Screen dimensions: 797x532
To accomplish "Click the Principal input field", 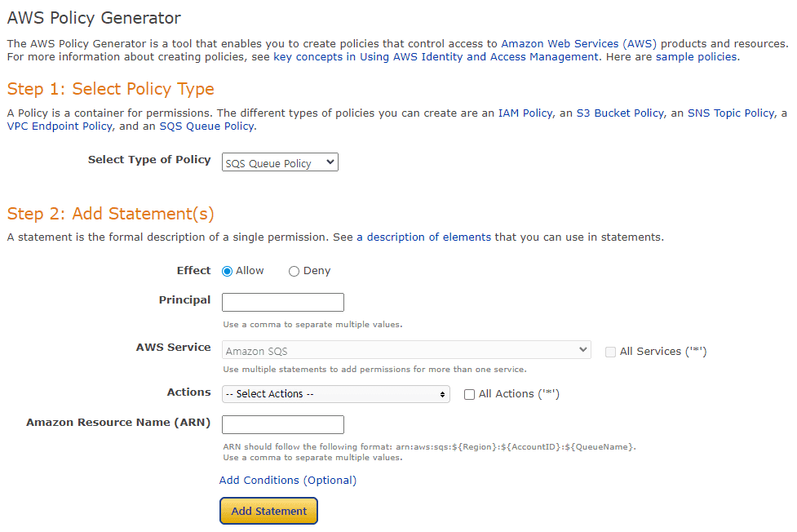I will coord(283,303).
